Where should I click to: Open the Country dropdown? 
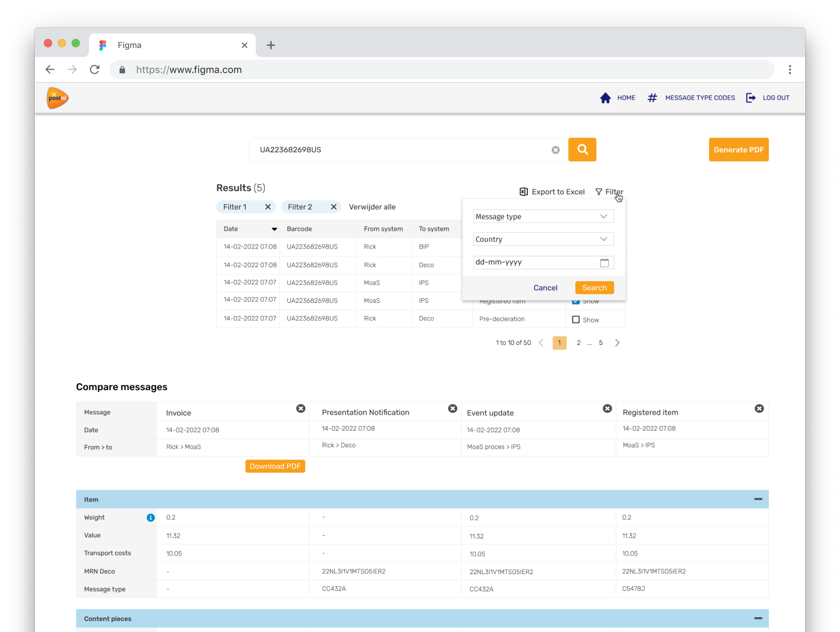coord(543,239)
